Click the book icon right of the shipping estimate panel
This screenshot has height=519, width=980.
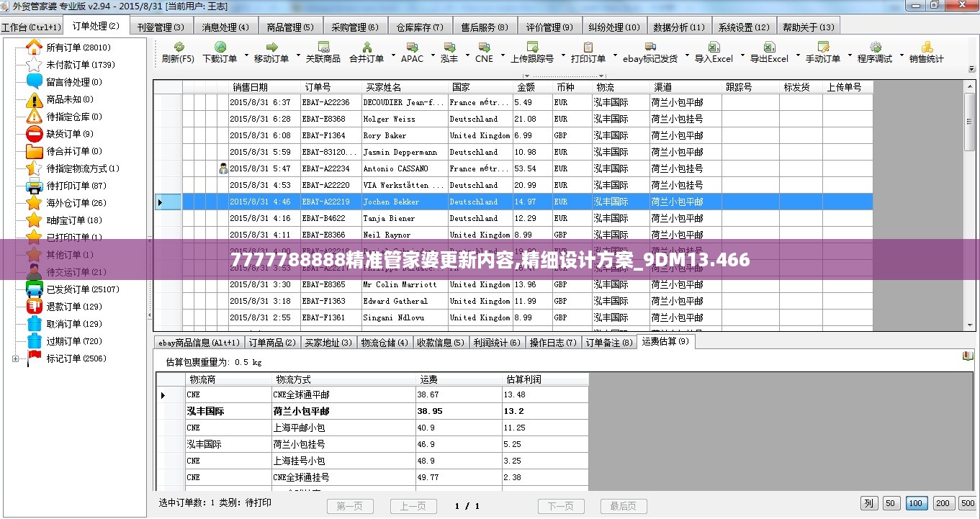(968, 356)
